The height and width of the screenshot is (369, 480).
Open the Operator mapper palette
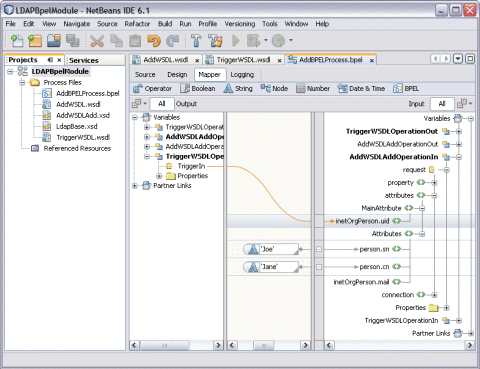pyautogui.click(x=152, y=89)
